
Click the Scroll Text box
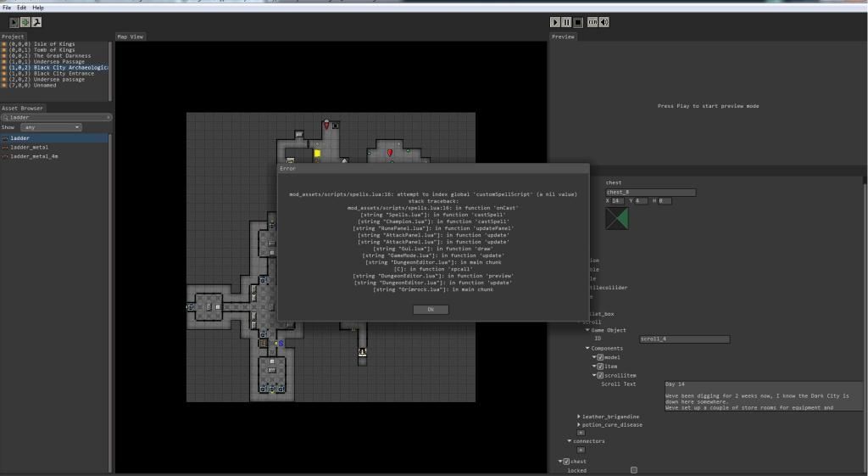pos(764,395)
